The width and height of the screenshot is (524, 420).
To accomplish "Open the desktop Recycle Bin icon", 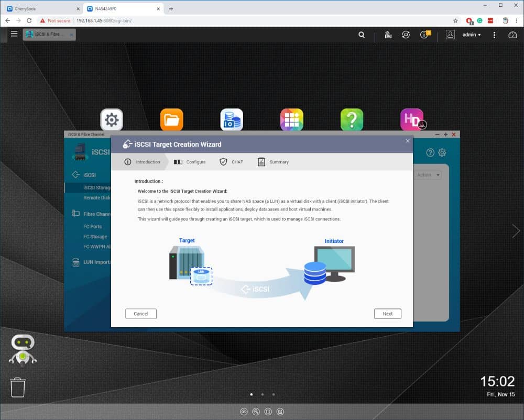I will [18, 388].
